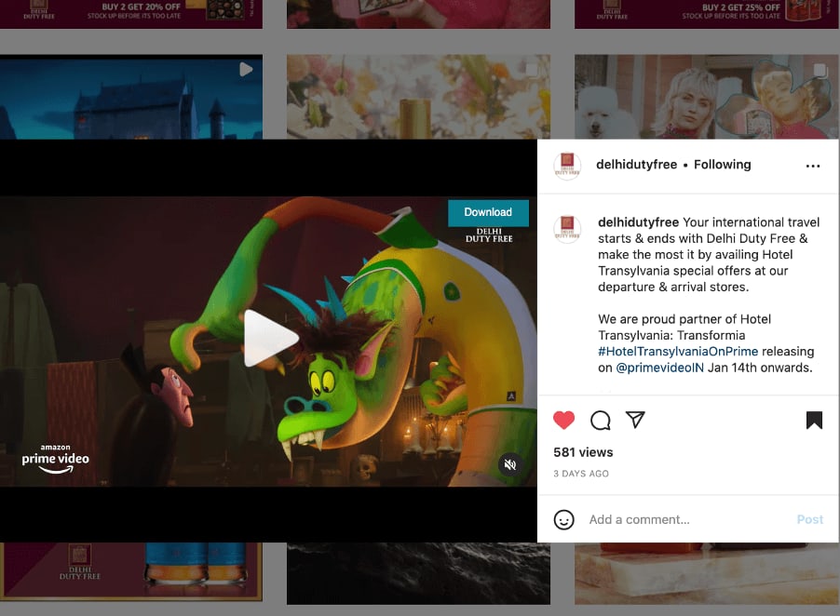Viewport: 840px width, 616px height.
Task: Open the BUY 2 GET 20% OFF post thumbnail
Action: point(131,14)
